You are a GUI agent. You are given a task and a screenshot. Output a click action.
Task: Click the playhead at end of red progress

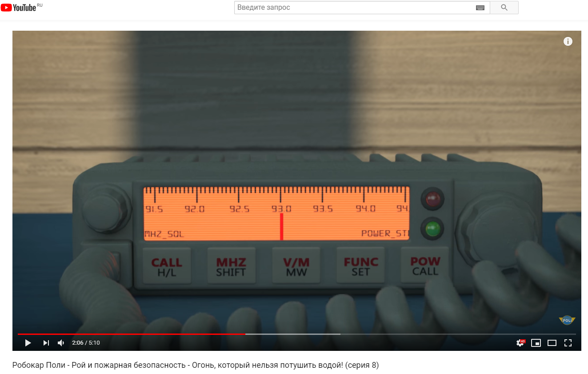coord(245,334)
